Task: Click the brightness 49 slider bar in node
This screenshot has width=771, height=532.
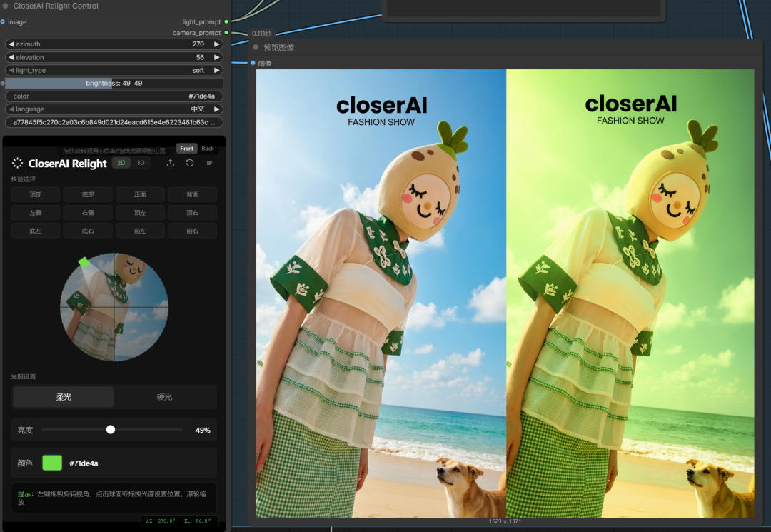Action: pos(114,83)
